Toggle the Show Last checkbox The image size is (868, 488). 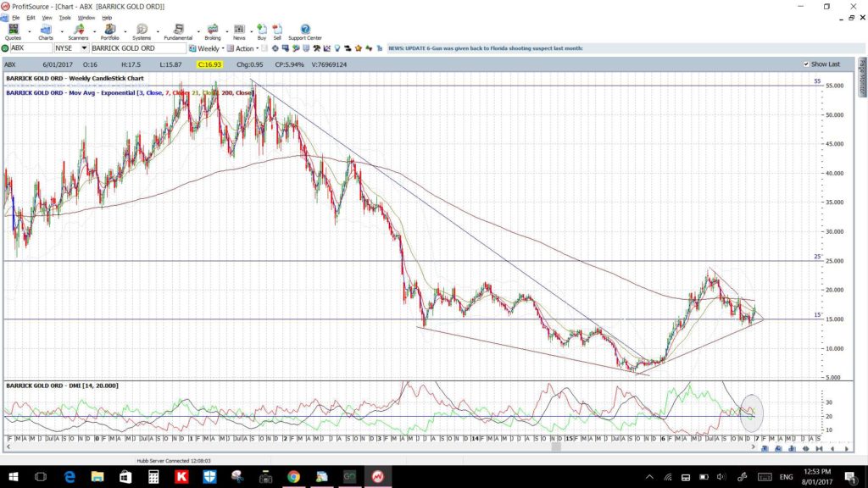coord(806,64)
